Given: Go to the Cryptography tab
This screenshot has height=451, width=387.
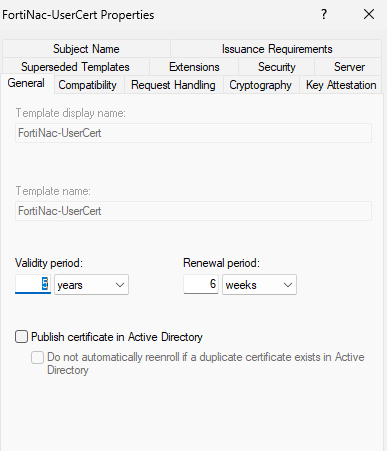Looking at the screenshot, I should click(260, 85).
